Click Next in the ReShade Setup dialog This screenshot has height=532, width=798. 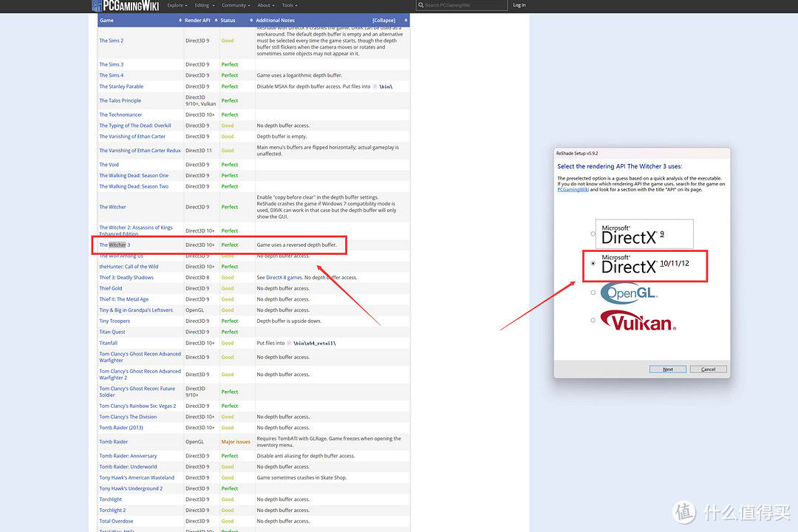coord(668,369)
